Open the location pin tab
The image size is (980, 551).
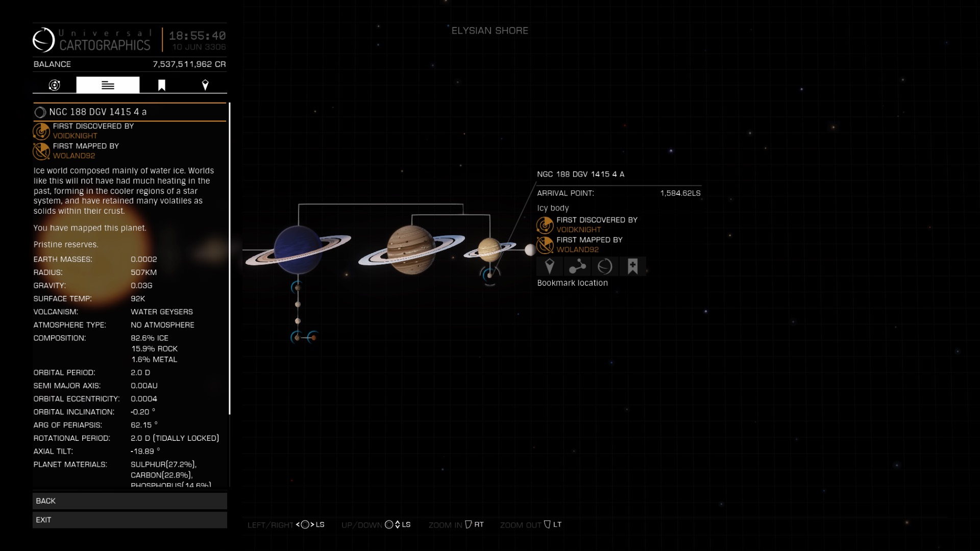(x=205, y=85)
